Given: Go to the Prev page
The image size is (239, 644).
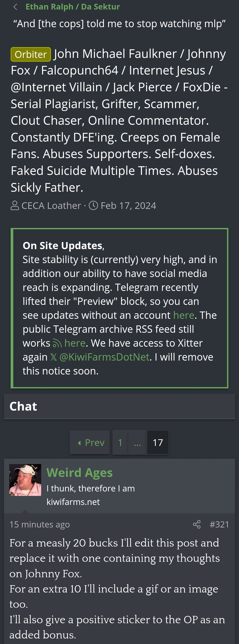Looking at the screenshot, I should pyautogui.click(x=90, y=442).
